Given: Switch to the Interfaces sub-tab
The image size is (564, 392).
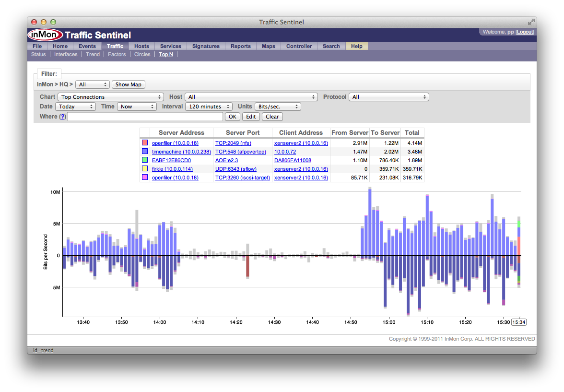Looking at the screenshot, I should [x=66, y=54].
